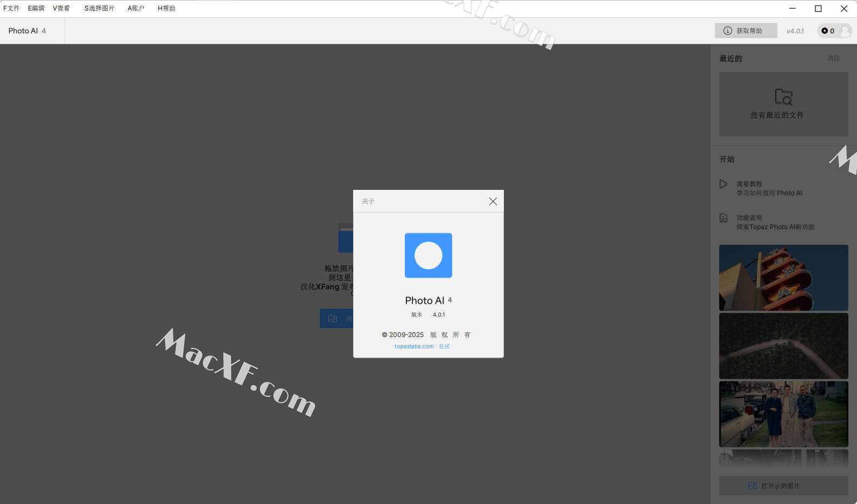Click the 打开示例图片 button
This screenshot has width=857, height=504.
coord(784,486)
